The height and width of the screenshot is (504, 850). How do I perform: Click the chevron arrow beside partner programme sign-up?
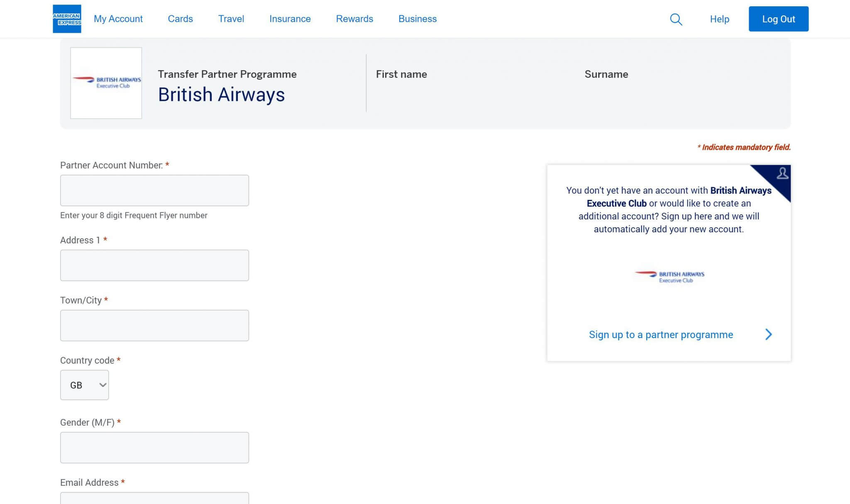[768, 334]
